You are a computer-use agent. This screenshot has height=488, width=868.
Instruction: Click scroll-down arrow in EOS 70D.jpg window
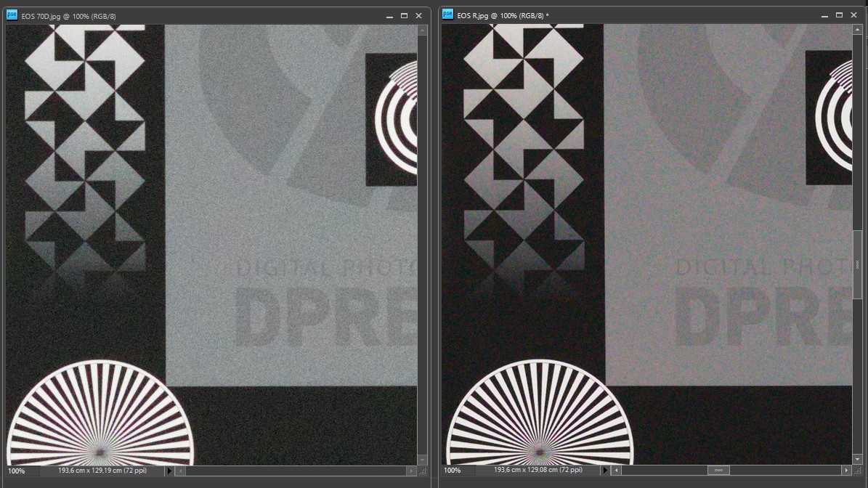[422, 460]
